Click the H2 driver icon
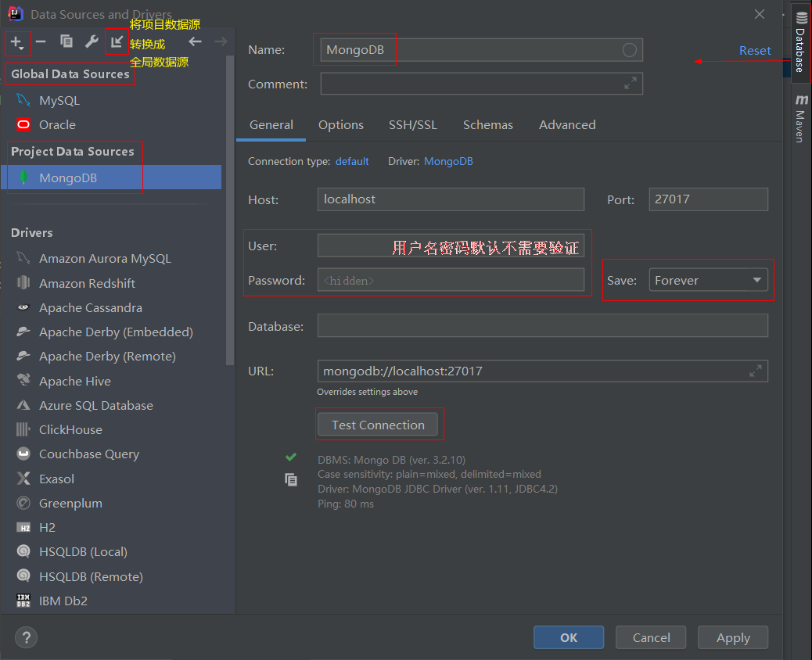This screenshot has height=660, width=812. [x=23, y=528]
